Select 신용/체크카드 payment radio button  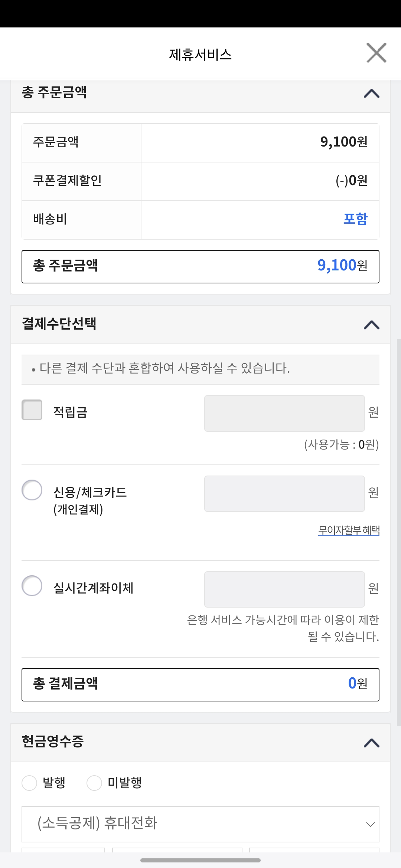pyautogui.click(x=32, y=490)
